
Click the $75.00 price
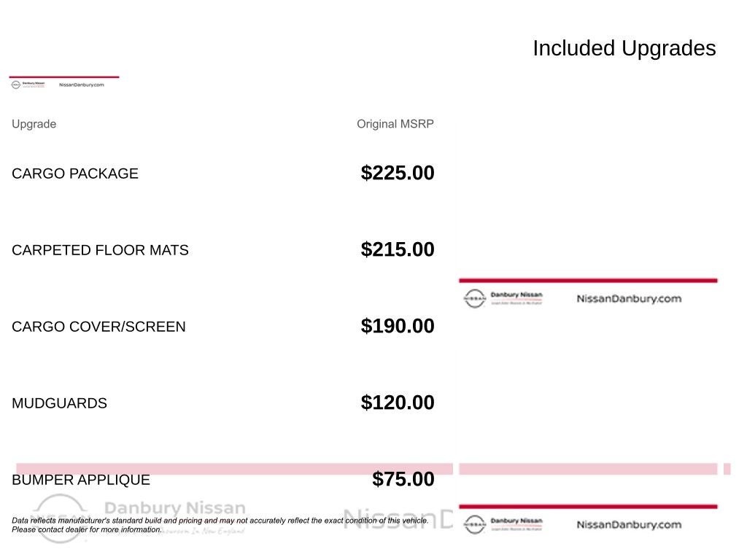click(403, 479)
